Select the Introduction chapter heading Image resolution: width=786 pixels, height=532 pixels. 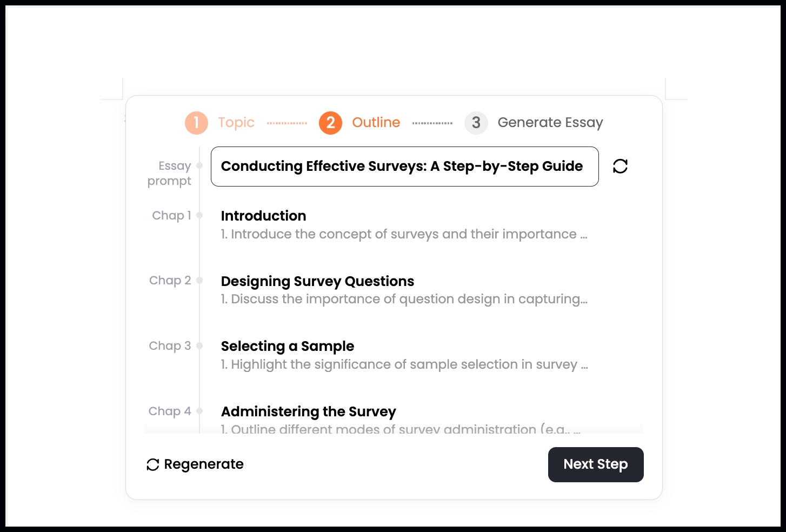pos(263,216)
